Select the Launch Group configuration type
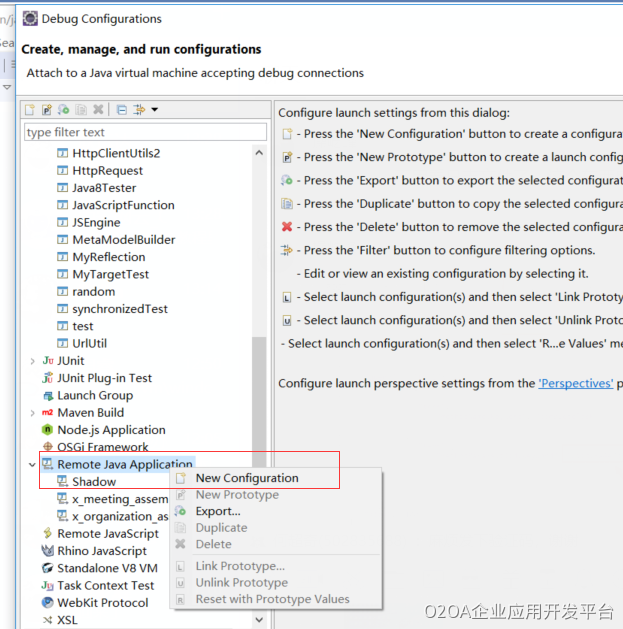The width and height of the screenshot is (623, 629). (95, 395)
